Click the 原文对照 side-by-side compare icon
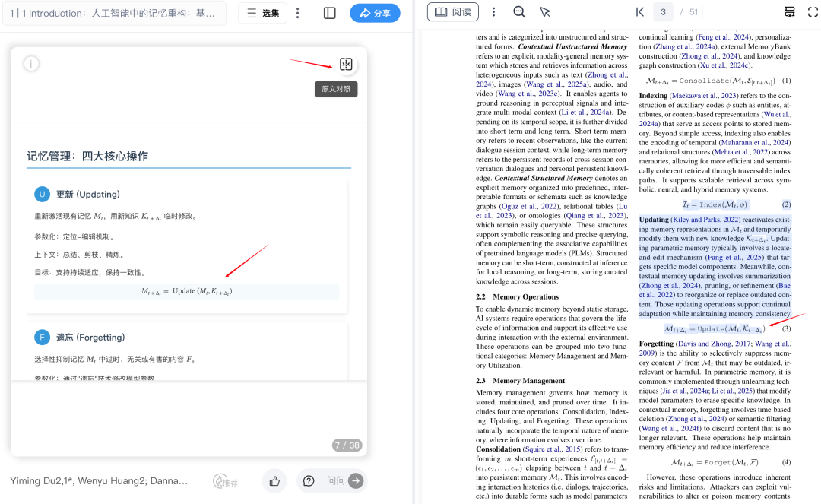821x504 pixels. click(x=346, y=64)
